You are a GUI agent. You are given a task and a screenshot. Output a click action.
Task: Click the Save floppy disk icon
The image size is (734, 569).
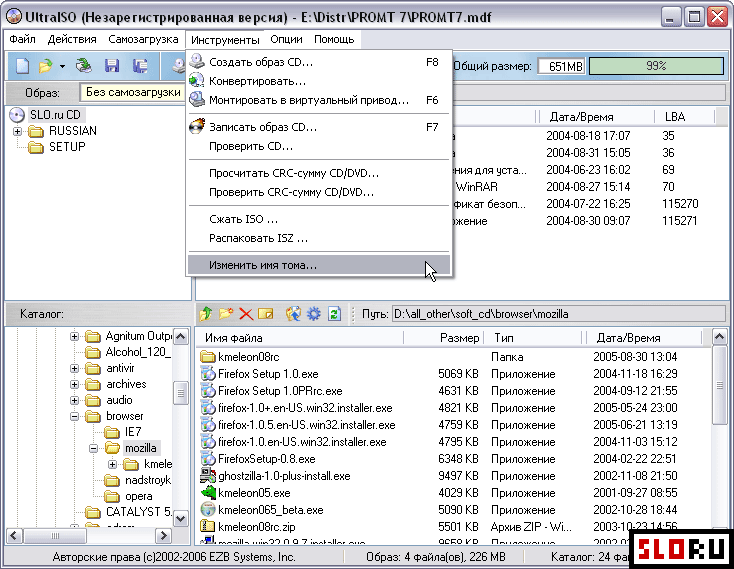pos(112,66)
